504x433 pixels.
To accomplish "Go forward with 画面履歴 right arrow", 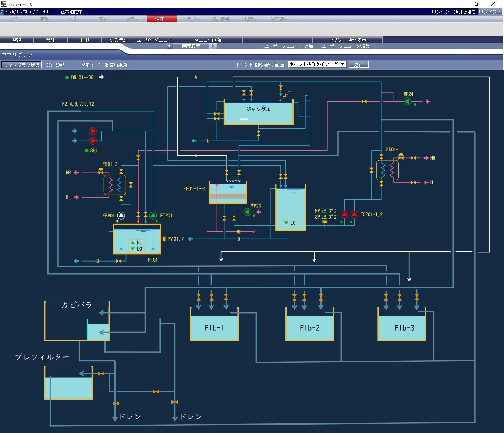I will (213, 46).
